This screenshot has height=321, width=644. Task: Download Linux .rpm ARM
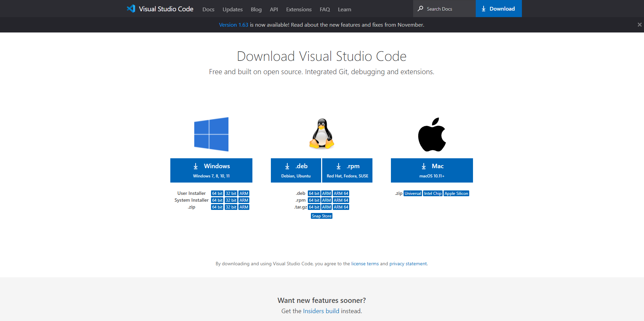(x=327, y=200)
